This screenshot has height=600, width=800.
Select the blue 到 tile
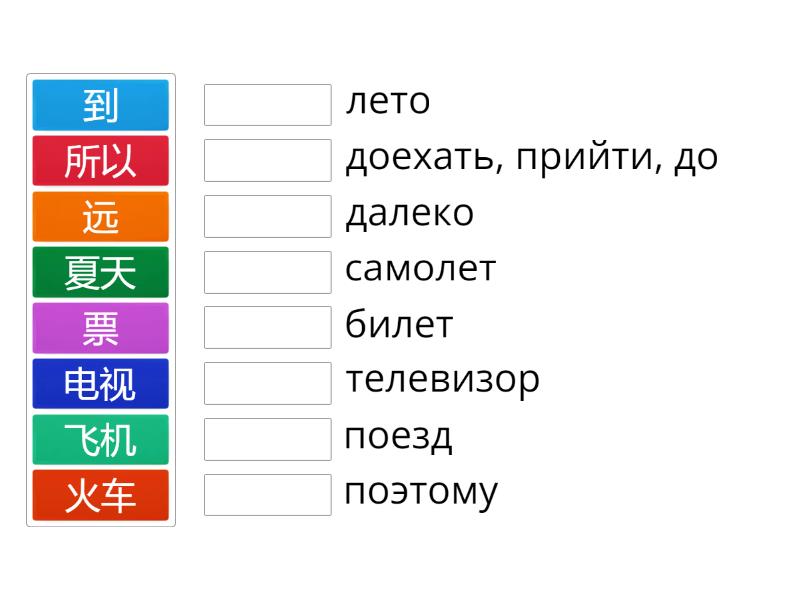coord(101,105)
